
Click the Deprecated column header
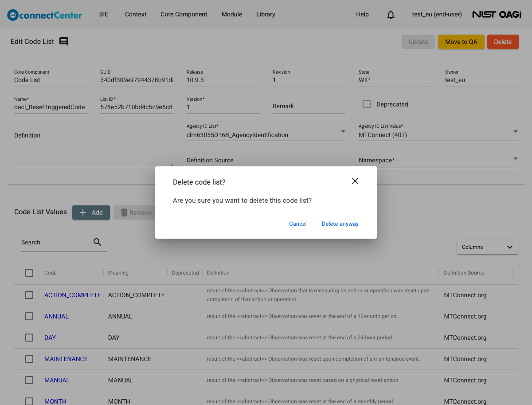tap(185, 273)
